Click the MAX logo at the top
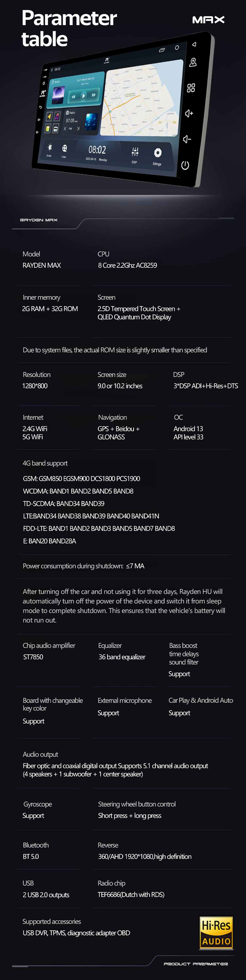 tap(208, 20)
